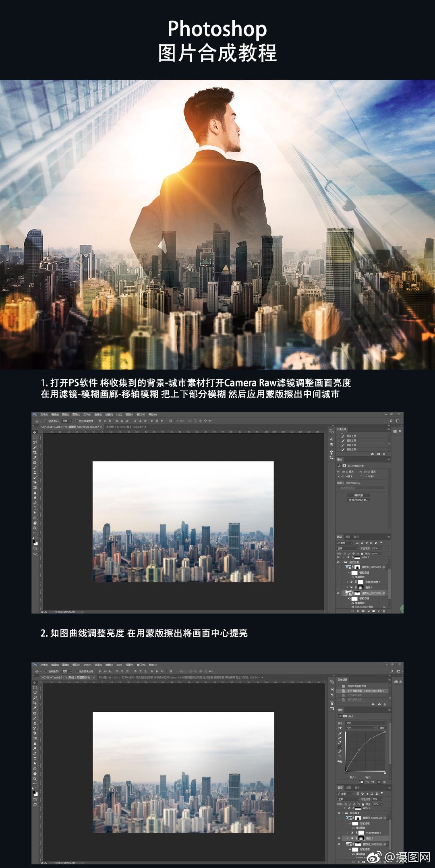
Task: Open Curves RGB channel dropdown
Action: click(360, 728)
